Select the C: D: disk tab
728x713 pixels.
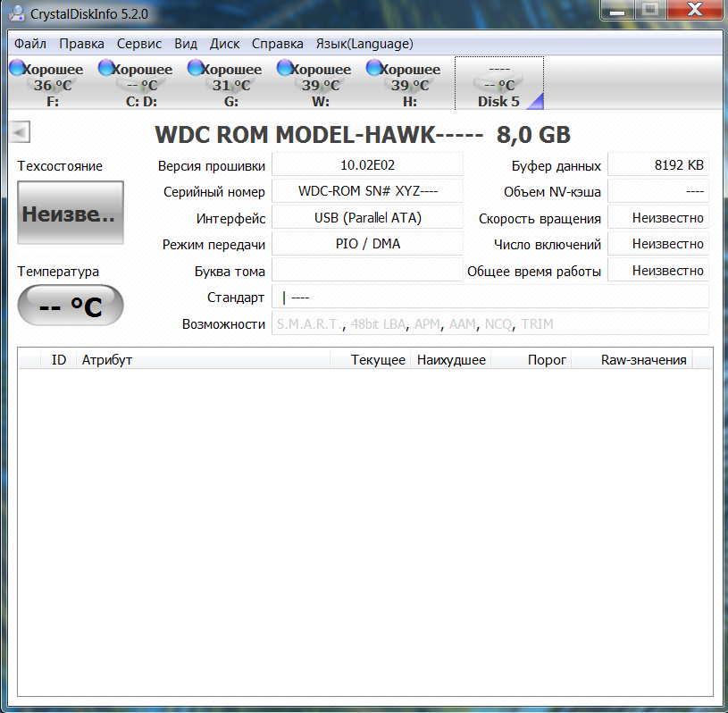click(142, 84)
